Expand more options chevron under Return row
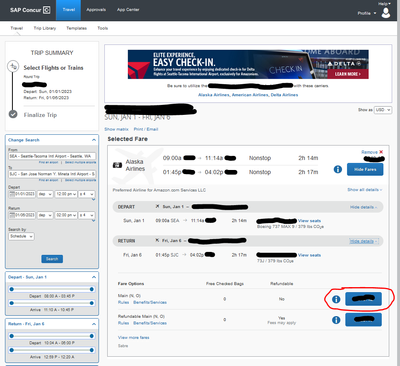 click(x=93, y=221)
